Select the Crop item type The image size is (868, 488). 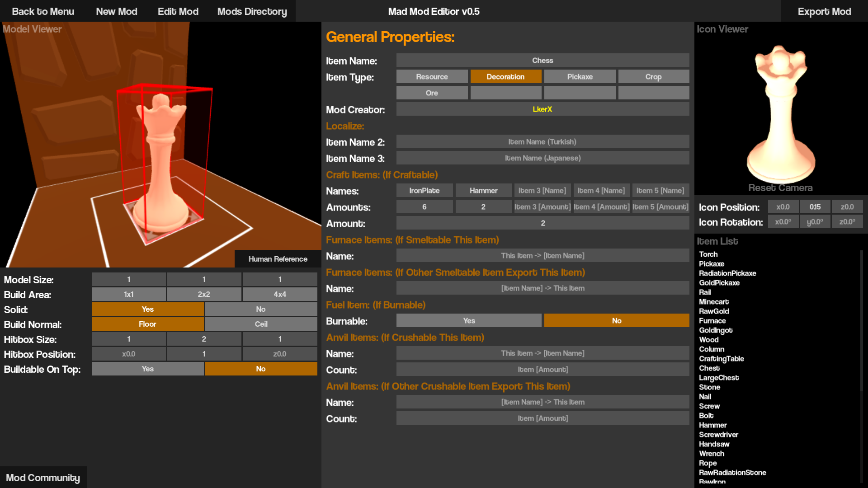pos(653,77)
